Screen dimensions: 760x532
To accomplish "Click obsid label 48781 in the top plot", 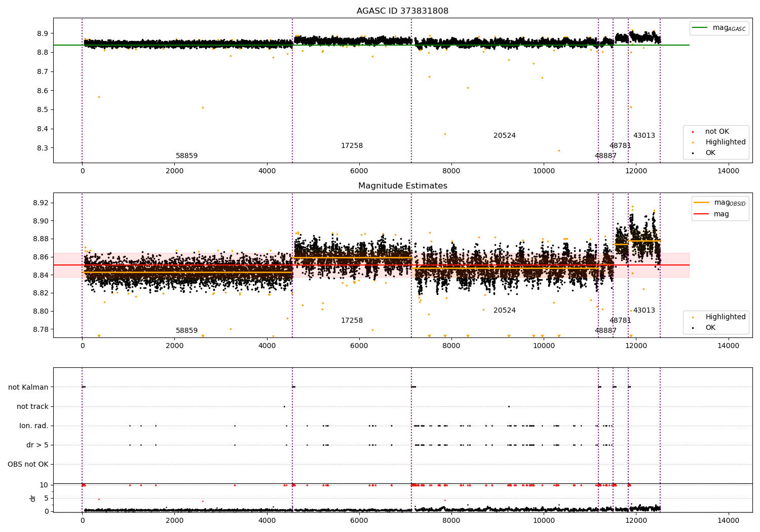I will 620,146.
